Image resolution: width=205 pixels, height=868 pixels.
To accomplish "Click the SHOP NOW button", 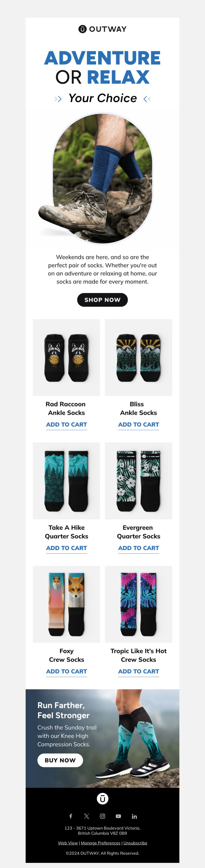I will point(102,300).
